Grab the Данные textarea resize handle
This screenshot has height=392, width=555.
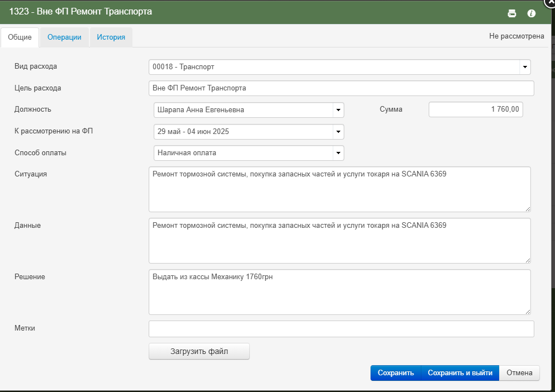click(x=528, y=260)
